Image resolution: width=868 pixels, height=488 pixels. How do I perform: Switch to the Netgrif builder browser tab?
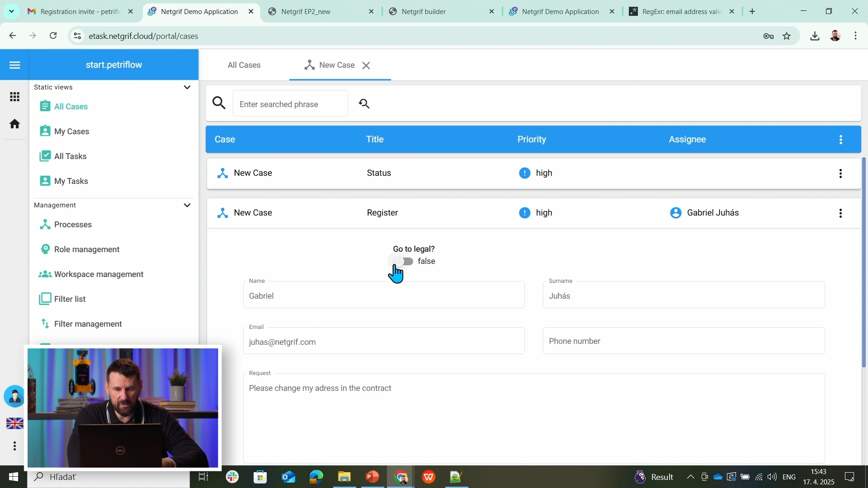click(x=423, y=11)
